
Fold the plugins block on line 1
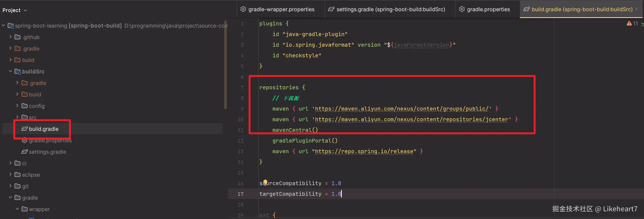pos(255,24)
